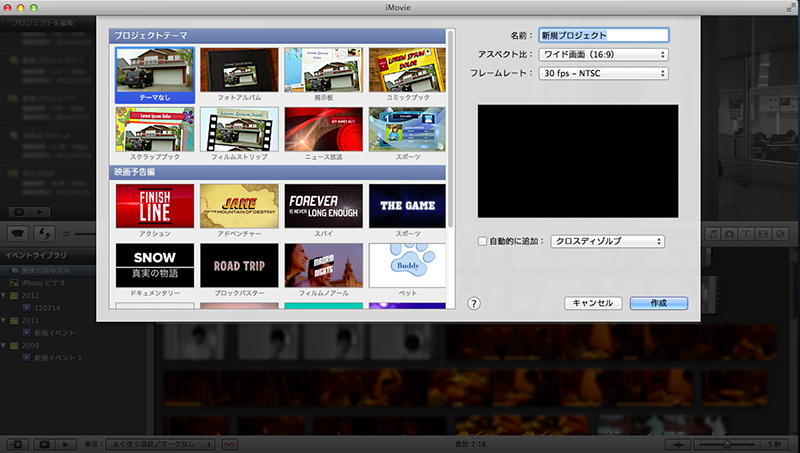The width and height of the screenshot is (800, 453).
Task: Select 新規イベント 1 under 2009
Action: click(58, 358)
